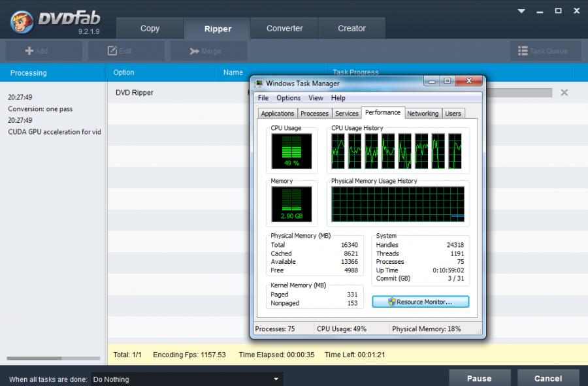Open the View menu in Task Manager
The height and width of the screenshot is (386, 588).
[316, 98]
